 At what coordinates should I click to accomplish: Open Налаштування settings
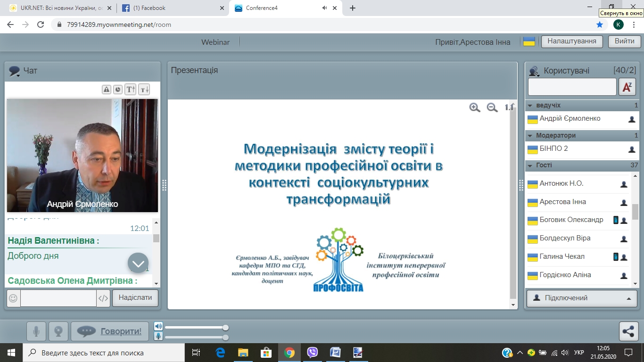click(x=571, y=41)
